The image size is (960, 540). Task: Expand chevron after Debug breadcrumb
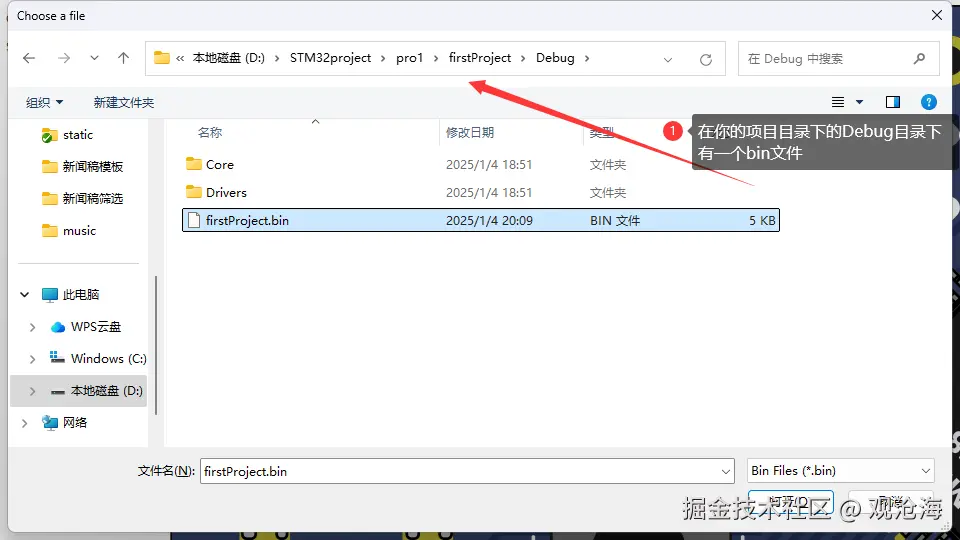point(587,58)
